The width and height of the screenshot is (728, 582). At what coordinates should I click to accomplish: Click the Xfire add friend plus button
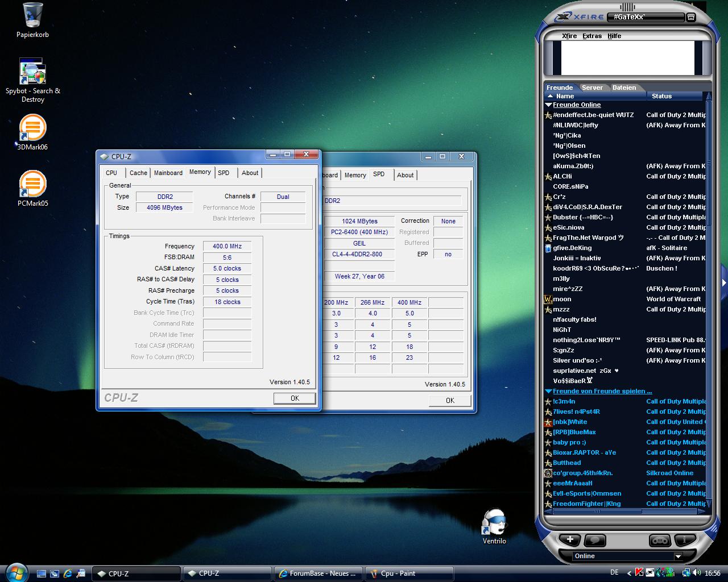570,539
